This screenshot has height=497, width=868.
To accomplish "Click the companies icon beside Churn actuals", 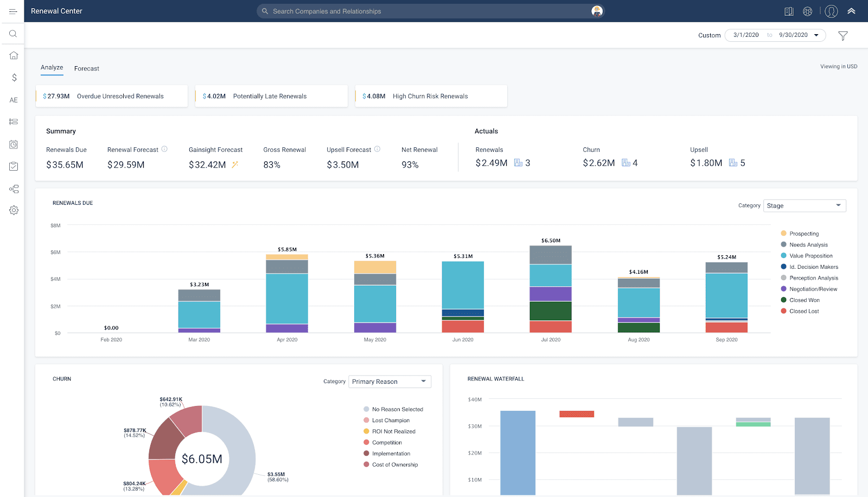I will (626, 163).
